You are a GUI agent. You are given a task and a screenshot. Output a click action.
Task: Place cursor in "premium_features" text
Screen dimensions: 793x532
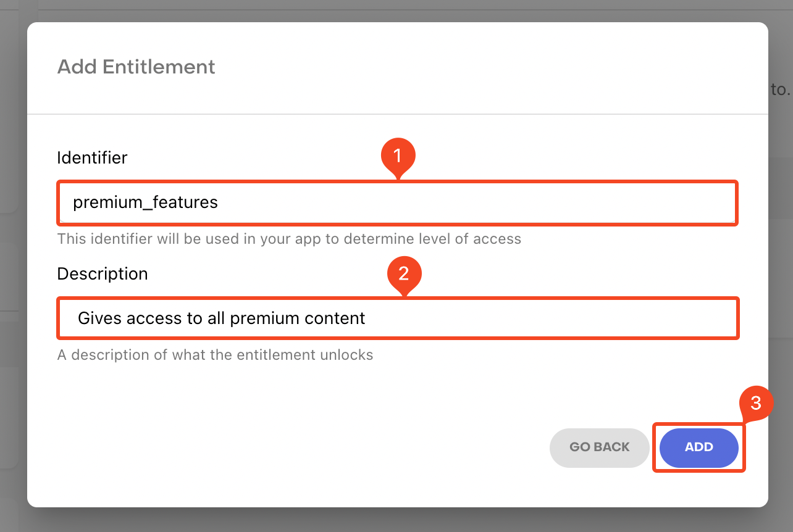pyautogui.click(x=145, y=202)
